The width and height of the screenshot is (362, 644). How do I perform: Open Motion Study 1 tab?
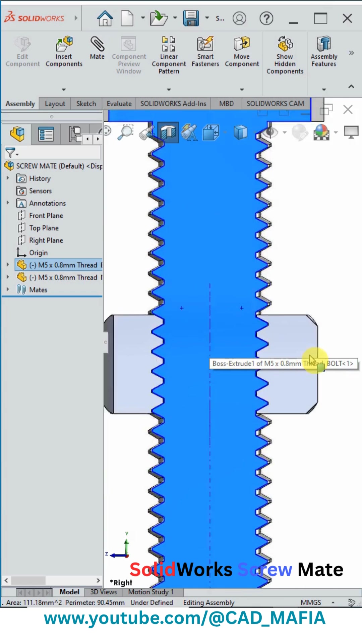(x=151, y=592)
